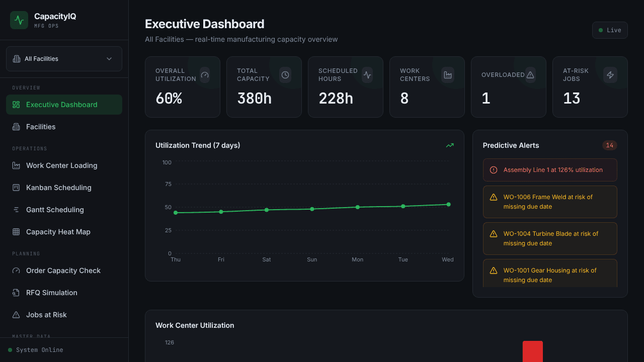
Task: Click the Tue data point on trend chart
Action: (403, 206)
